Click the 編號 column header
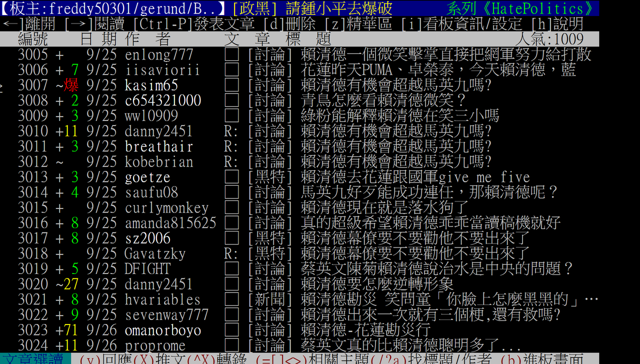Viewport: 640px width, 364px height. pos(33,39)
